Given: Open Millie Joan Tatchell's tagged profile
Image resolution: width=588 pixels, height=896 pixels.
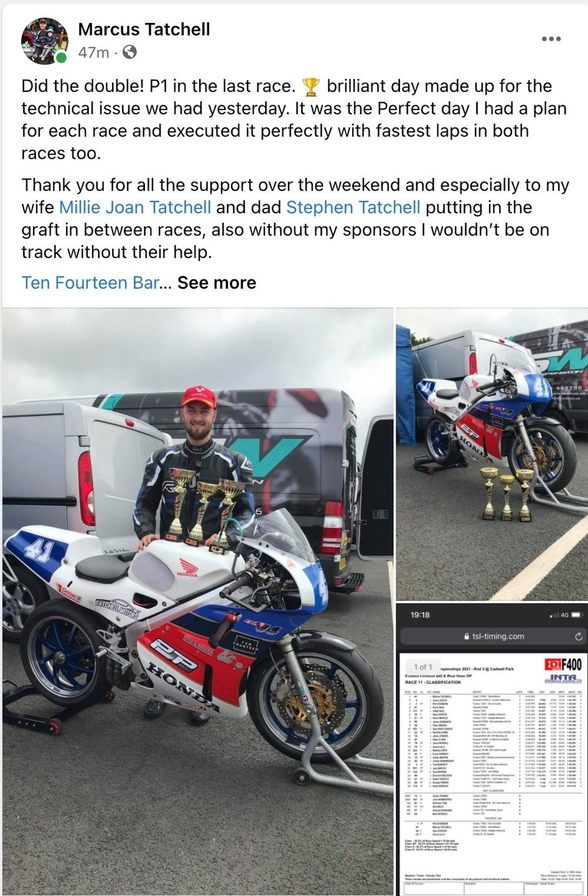Looking at the screenshot, I should (135, 207).
